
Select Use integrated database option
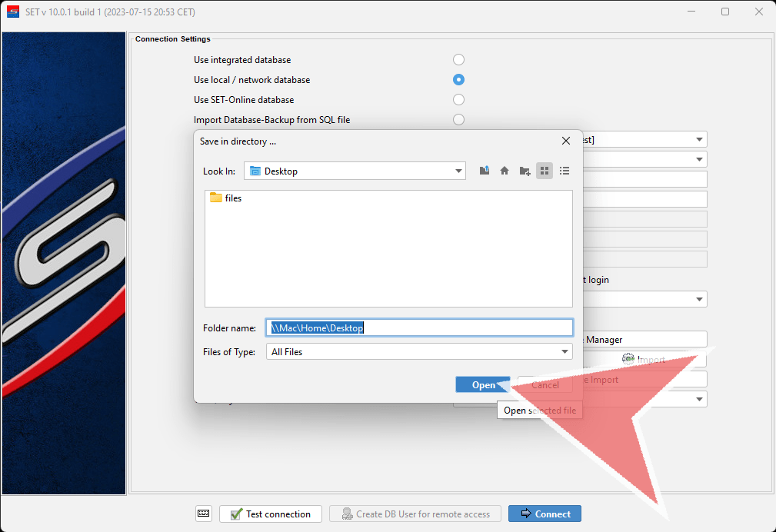coord(458,60)
